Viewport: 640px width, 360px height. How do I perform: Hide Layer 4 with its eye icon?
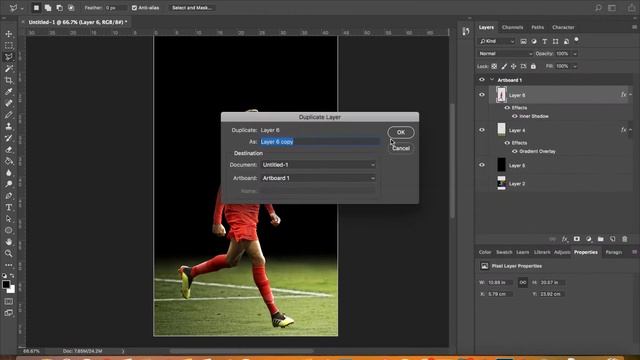click(482, 130)
